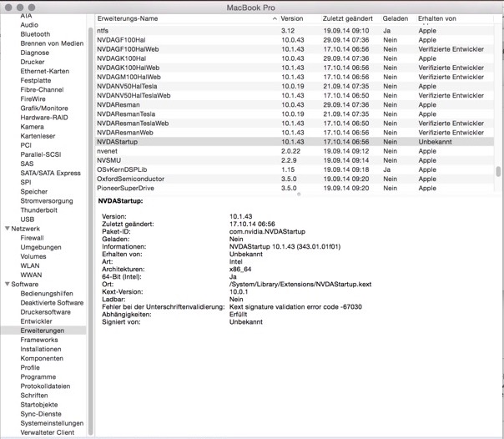
Task: Select FireWire in the sidebar
Action: tap(33, 99)
